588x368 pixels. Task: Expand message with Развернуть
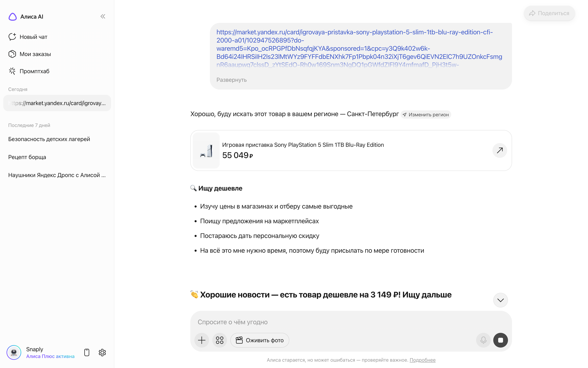coord(231,80)
